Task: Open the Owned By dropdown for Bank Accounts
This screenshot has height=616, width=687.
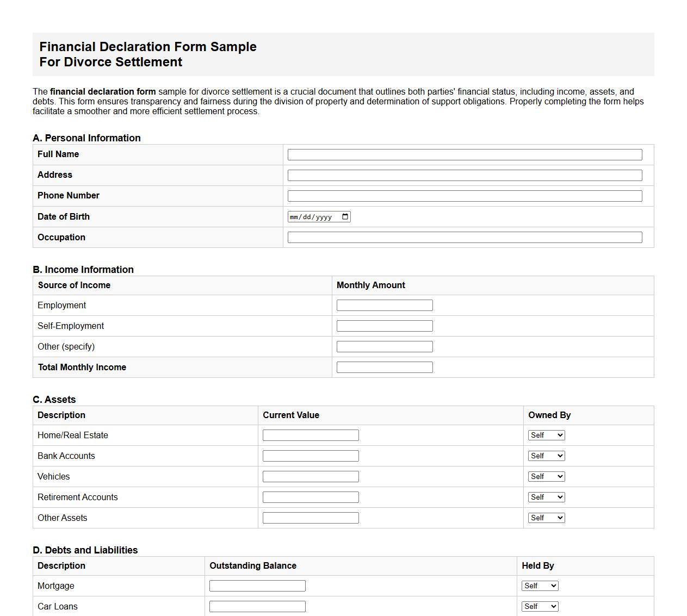Action: click(x=546, y=456)
